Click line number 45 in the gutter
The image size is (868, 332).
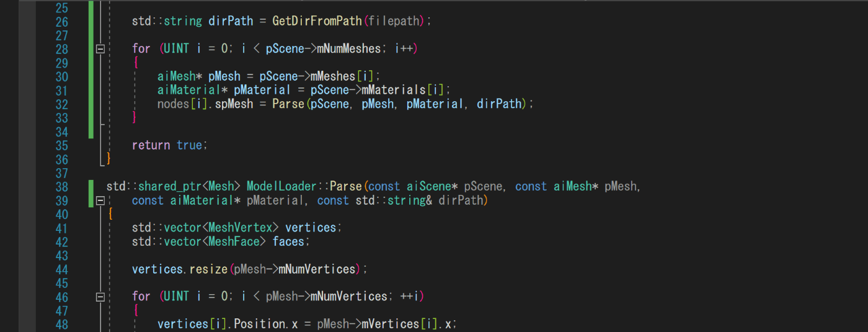61,283
